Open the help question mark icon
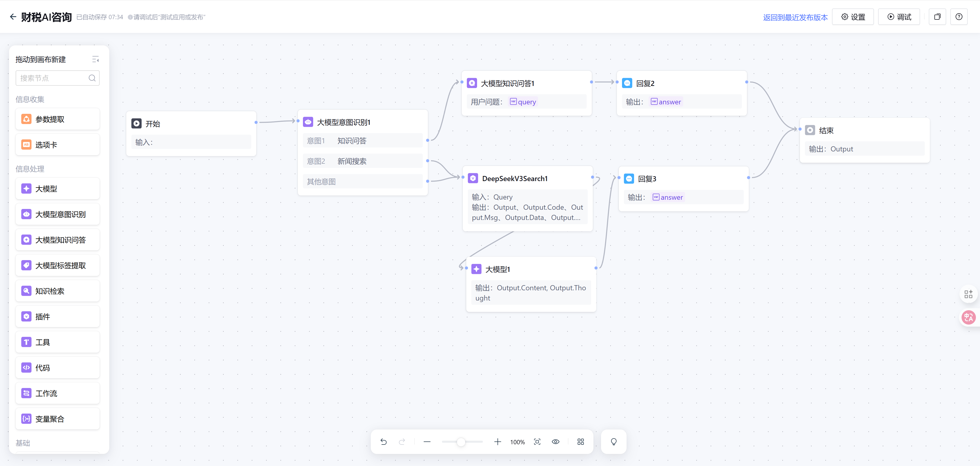Viewport: 980px width, 466px height. click(959, 17)
